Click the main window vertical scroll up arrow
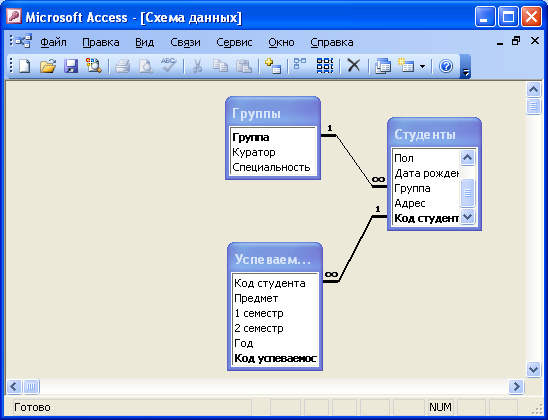The width and height of the screenshot is (548, 420). point(533,90)
